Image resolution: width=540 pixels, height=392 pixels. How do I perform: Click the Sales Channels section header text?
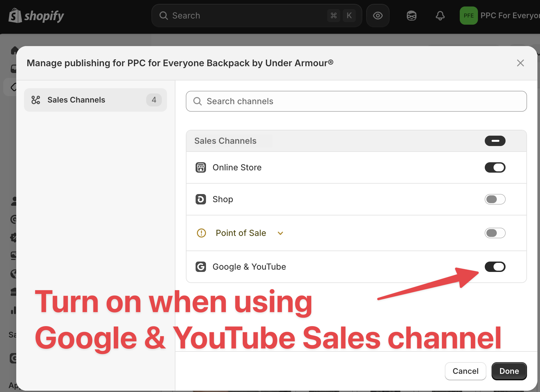(x=225, y=141)
